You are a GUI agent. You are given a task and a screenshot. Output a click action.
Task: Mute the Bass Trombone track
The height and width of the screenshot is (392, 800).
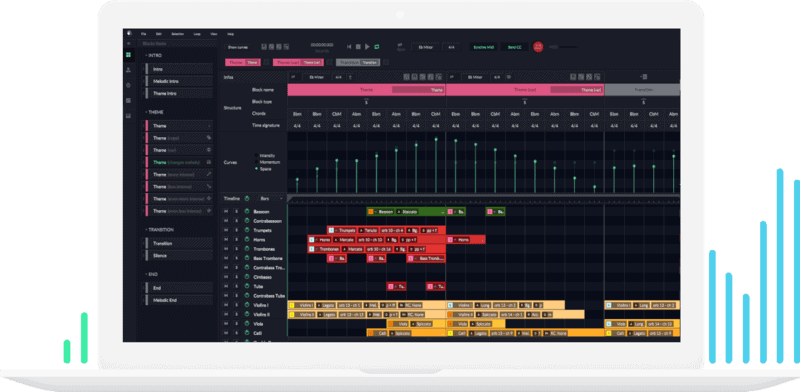(227, 258)
